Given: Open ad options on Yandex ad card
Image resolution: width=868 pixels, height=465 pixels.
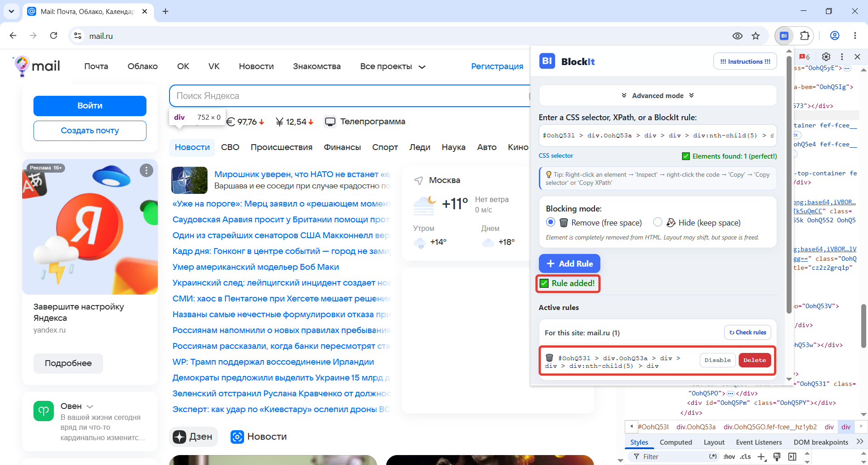Looking at the screenshot, I should (x=146, y=170).
